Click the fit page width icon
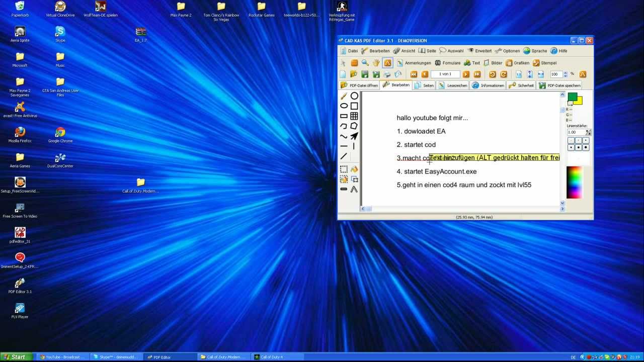The height and width of the screenshot is (362, 644). tap(541, 74)
